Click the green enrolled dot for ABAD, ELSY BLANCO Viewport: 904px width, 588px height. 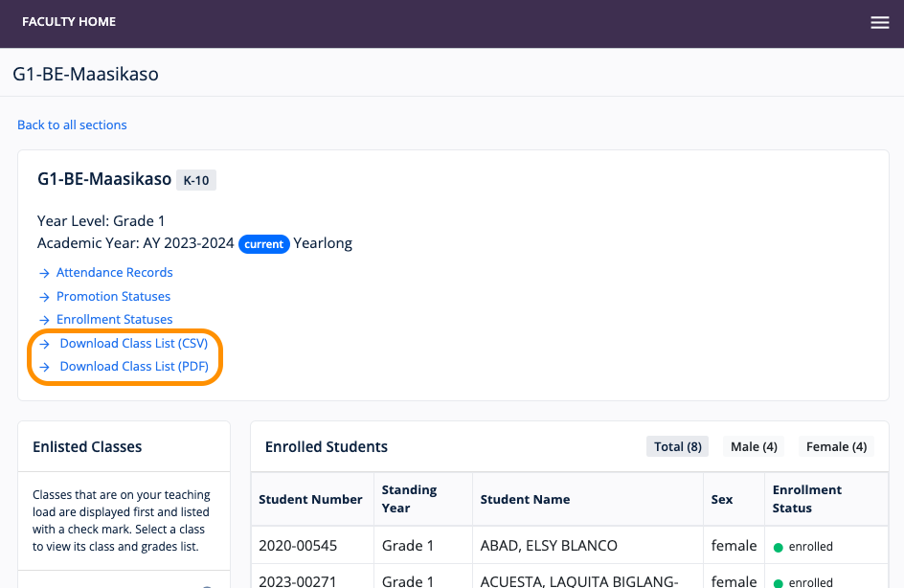(x=779, y=547)
